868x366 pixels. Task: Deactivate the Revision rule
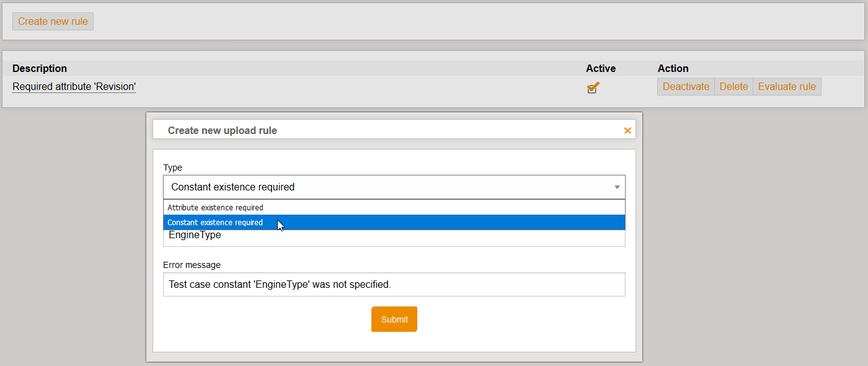point(686,87)
